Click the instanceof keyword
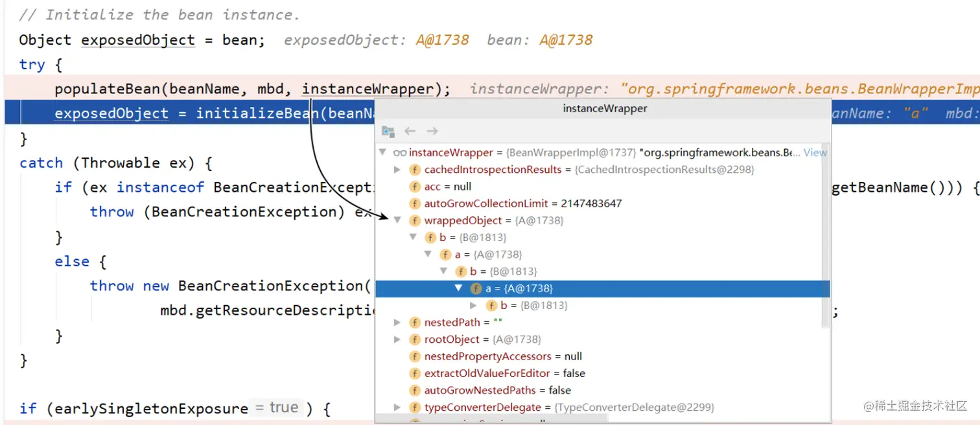 (x=160, y=187)
